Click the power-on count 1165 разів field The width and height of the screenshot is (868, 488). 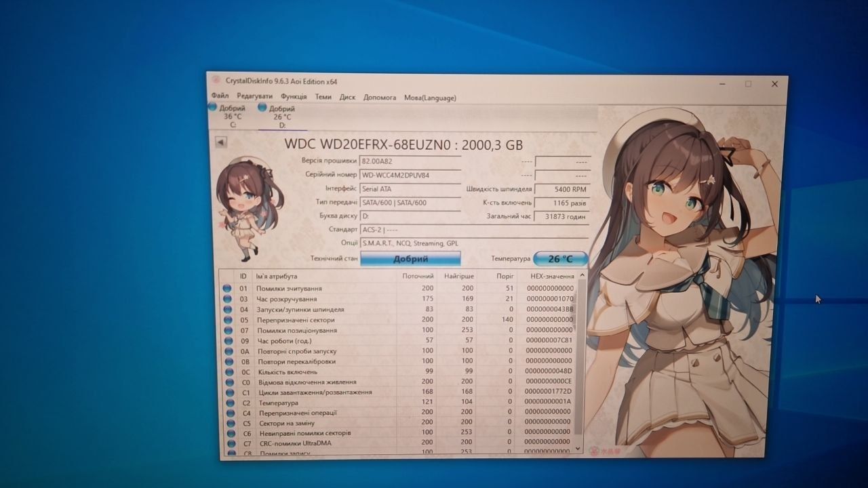[x=561, y=203]
